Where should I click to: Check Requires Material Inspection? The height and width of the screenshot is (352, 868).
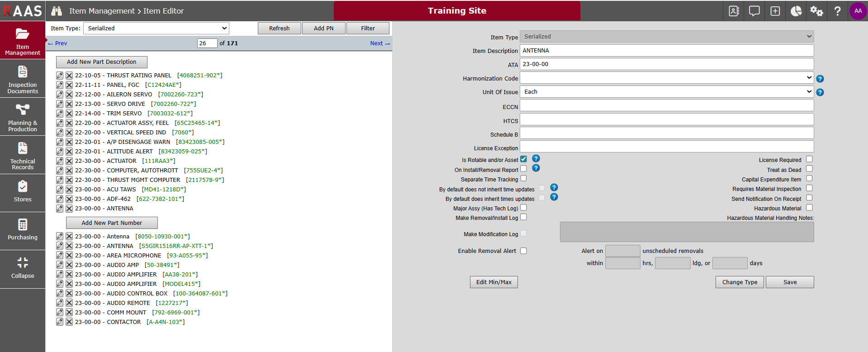click(x=810, y=188)
